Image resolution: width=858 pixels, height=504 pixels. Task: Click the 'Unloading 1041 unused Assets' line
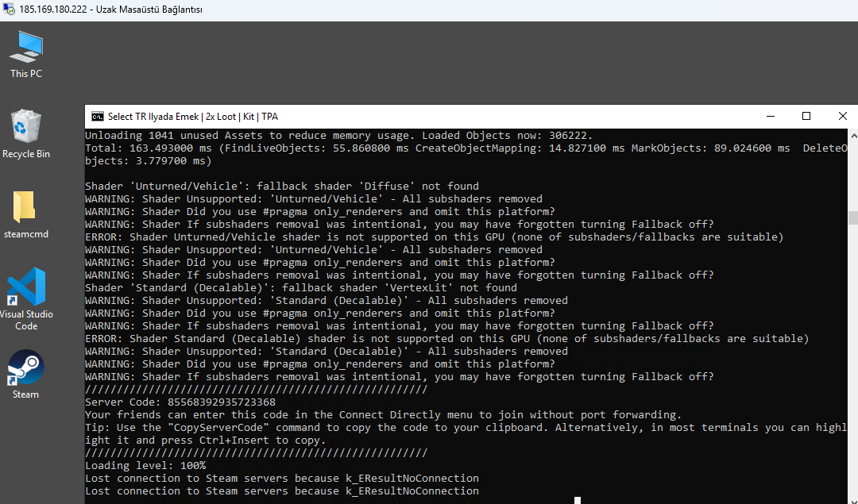pos(338,136)
